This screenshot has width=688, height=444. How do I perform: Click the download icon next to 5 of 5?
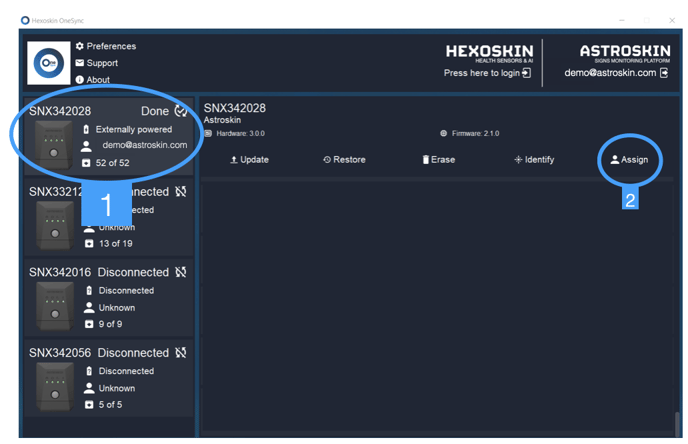89,405
